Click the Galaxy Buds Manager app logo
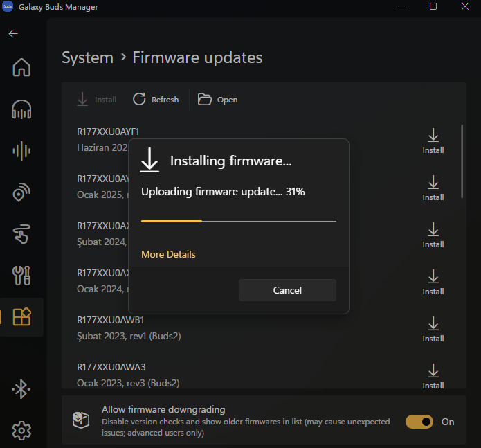481x448 pixels. (8, 6)
